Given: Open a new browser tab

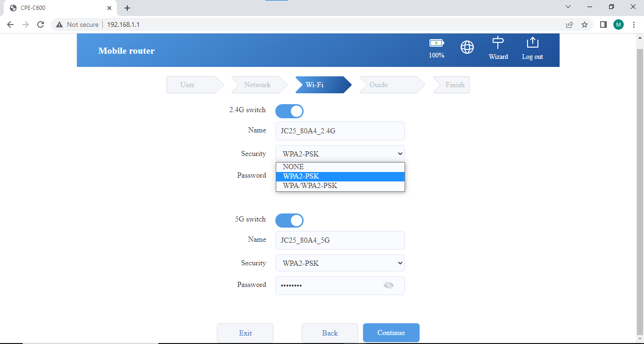Looking at the screenshot, I should point(127,8).
